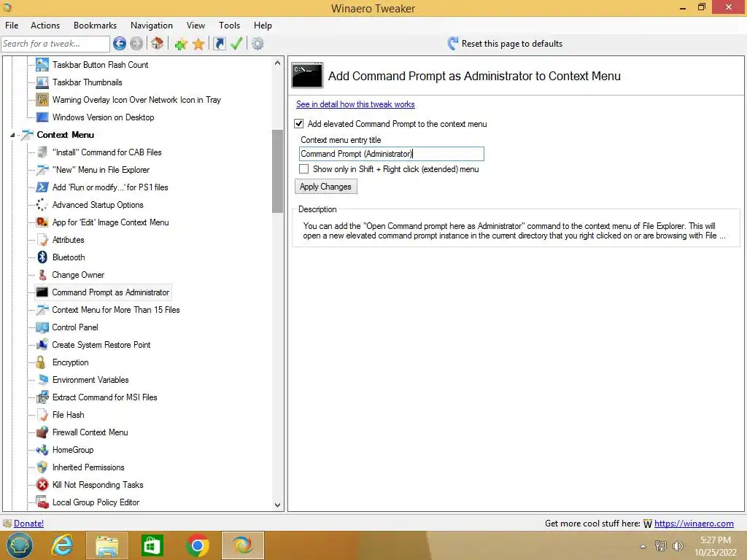Open the Tools menu
This screenshot has height=560, width=747.
pyautogui.click(x=229, y=26)
